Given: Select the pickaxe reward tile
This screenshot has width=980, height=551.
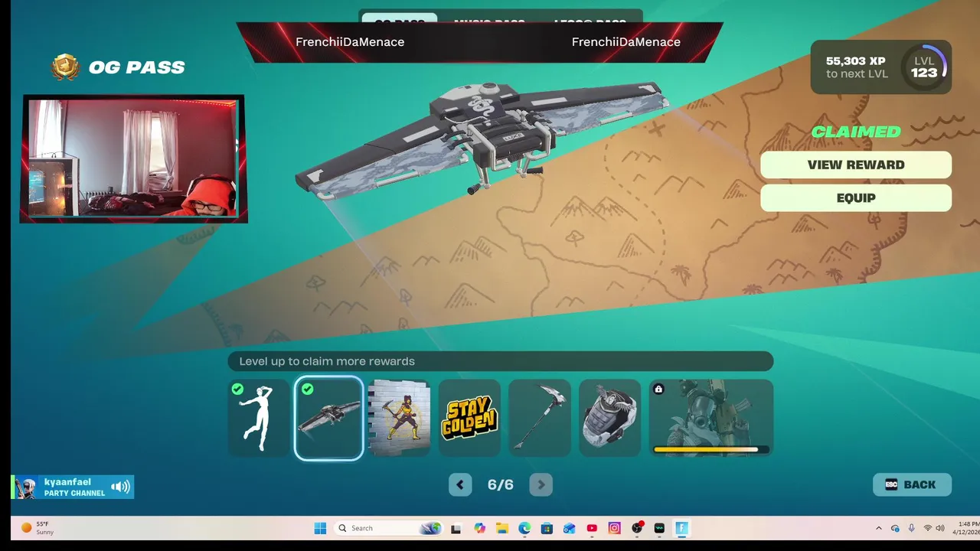Looking at the screenshot, I should pos(540,418).
